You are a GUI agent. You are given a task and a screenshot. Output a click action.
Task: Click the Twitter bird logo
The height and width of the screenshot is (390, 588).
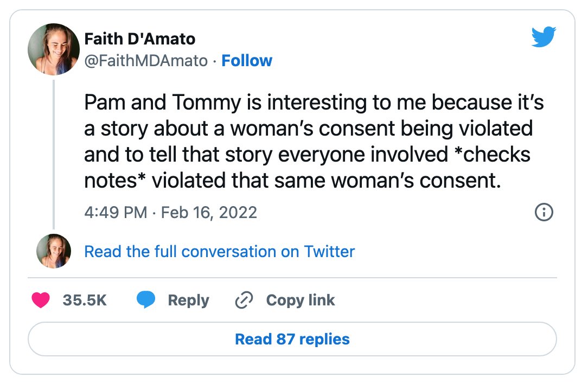point(544,36)
